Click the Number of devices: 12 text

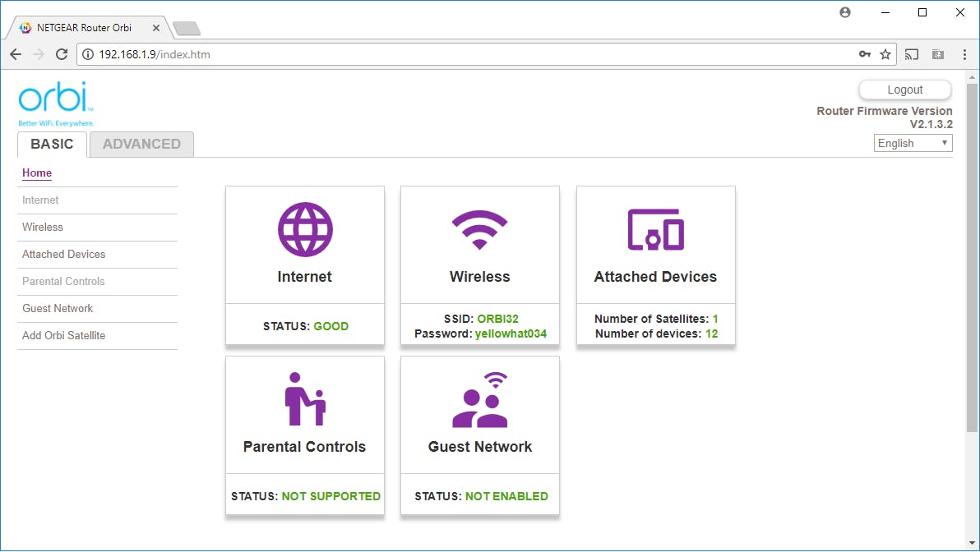click(x=656, y=333)
